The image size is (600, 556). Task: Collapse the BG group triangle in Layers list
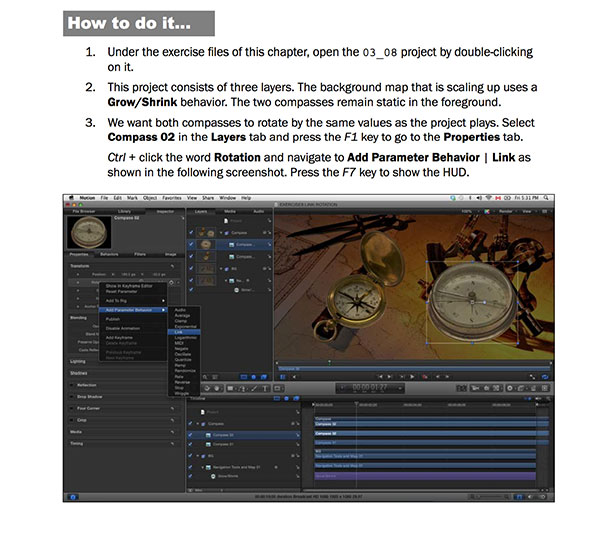(x=221, y=269)
